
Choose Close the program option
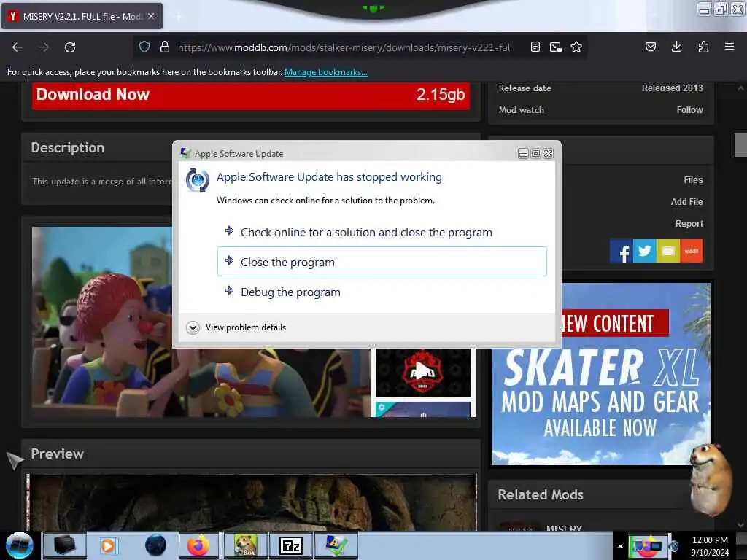coord(382,262)
